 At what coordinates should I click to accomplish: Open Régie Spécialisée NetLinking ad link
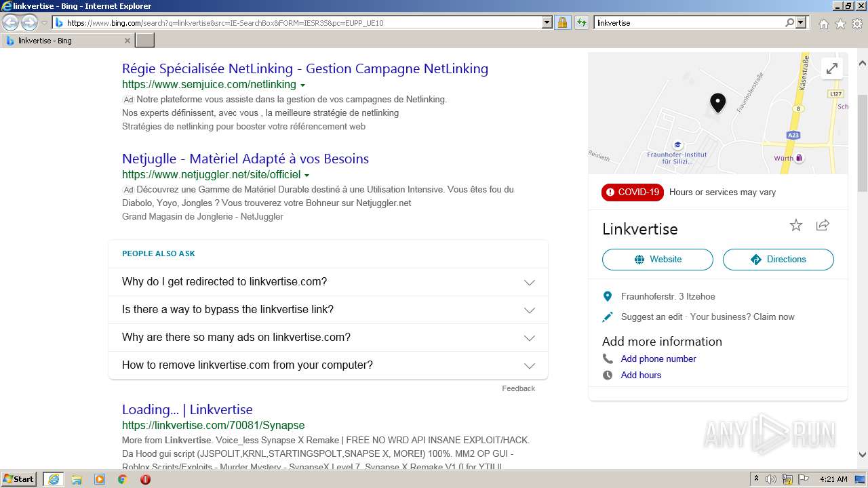click(x=305, y=68)
